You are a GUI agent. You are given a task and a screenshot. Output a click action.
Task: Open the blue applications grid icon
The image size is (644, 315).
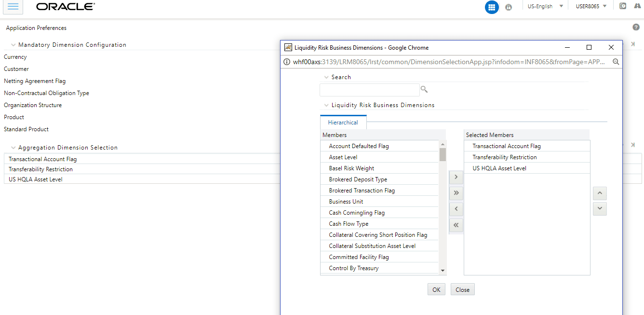[x=492, y=7]
